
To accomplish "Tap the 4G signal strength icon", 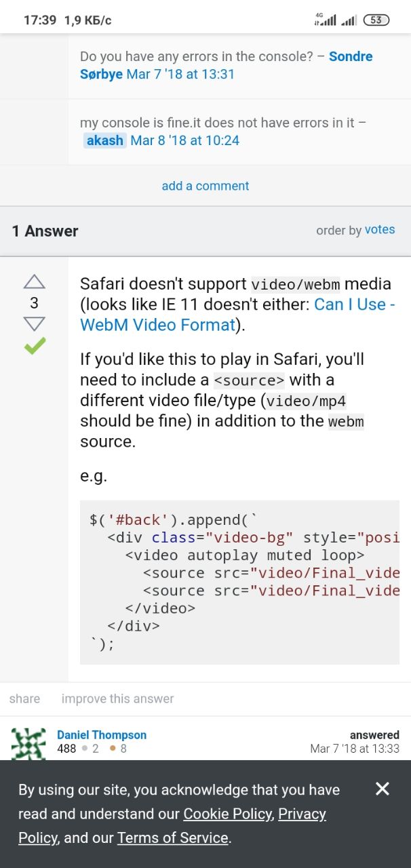I will (325, 20).
